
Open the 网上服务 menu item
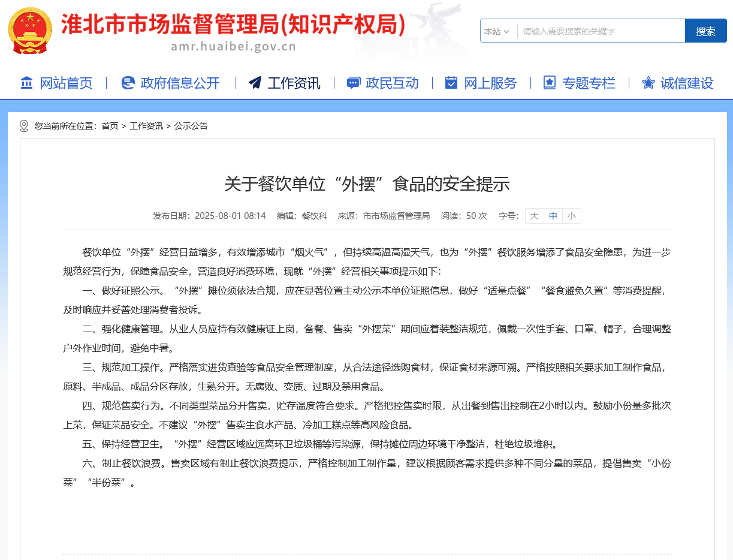click(490, 83)
